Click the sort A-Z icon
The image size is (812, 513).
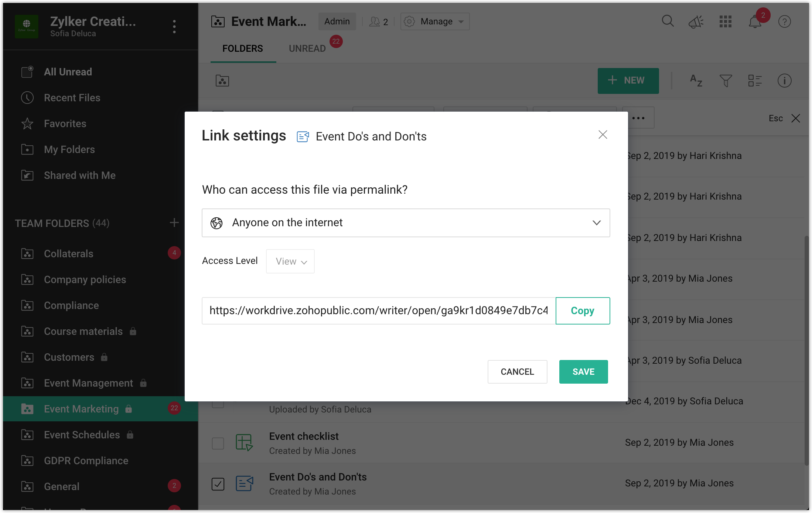click(696, 81)
